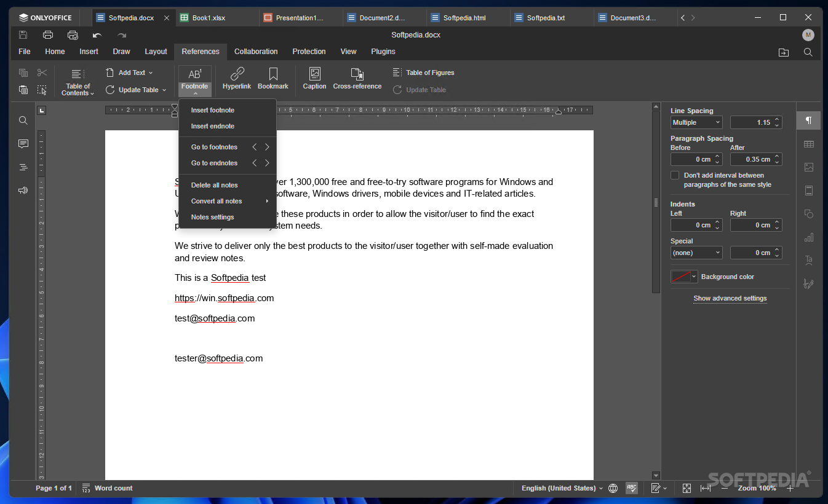Open the Table of Contents button
828x504 pixels.
(78, 82)
